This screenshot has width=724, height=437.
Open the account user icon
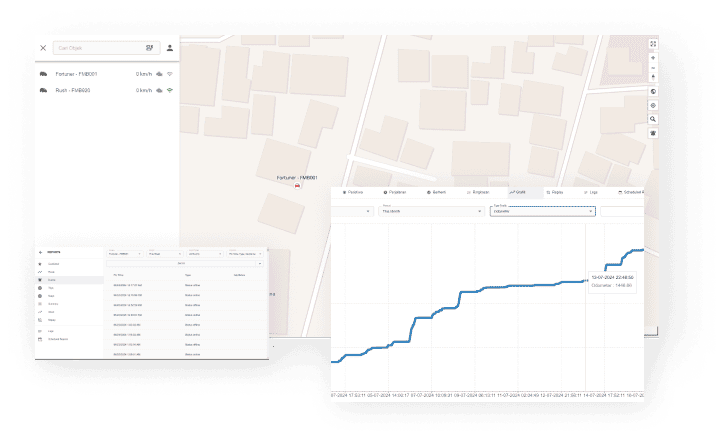click(170, 48)
